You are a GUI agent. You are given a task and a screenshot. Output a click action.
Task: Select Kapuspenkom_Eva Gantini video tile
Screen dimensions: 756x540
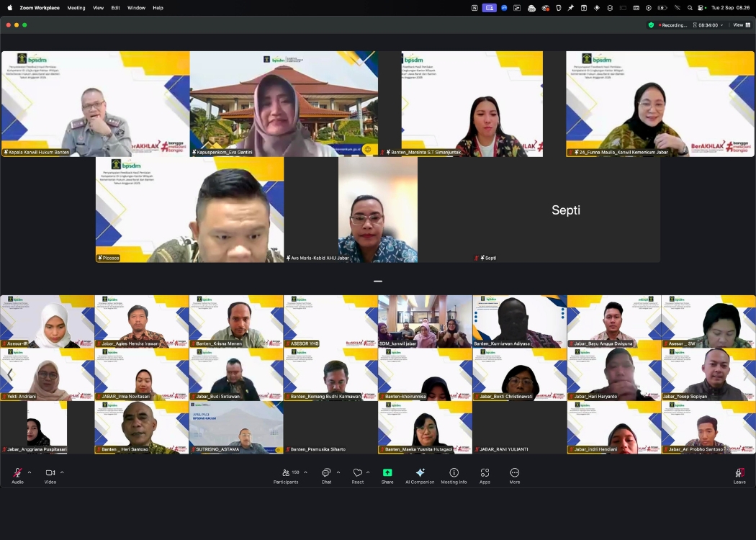click(284, 104)
